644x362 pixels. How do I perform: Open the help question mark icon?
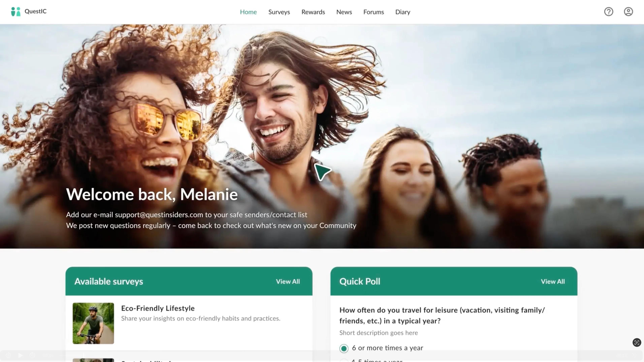tap(608, 12)
